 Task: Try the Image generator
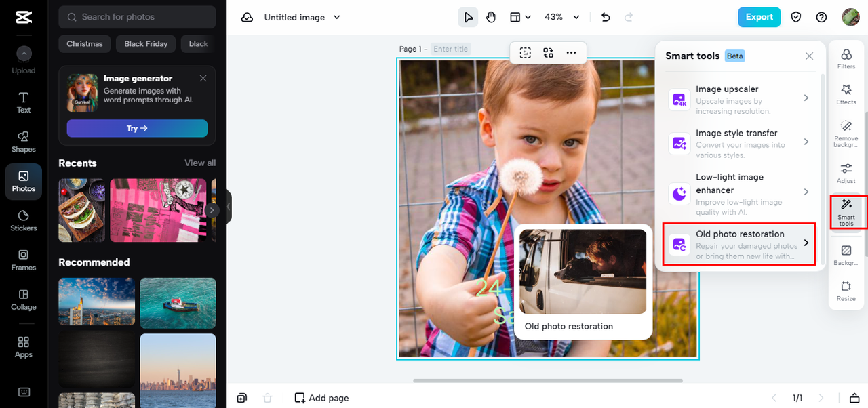[x=137, y=128]
